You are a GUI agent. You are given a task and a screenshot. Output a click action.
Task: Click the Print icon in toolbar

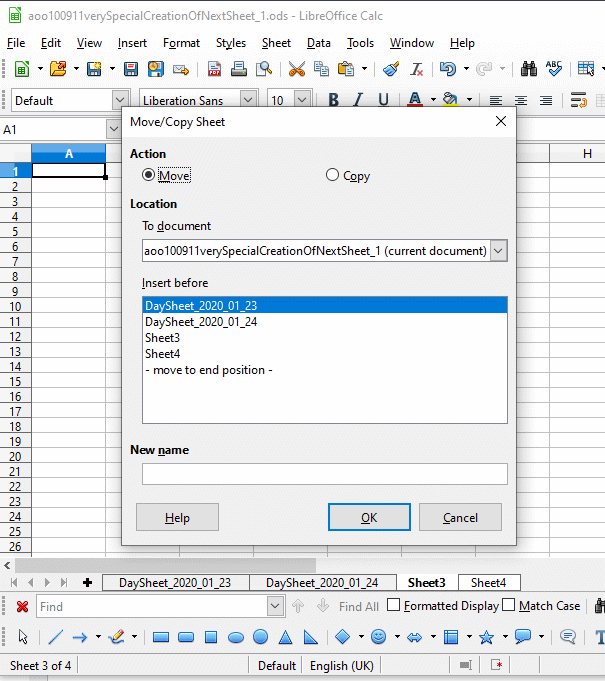[x=239, y=69]
